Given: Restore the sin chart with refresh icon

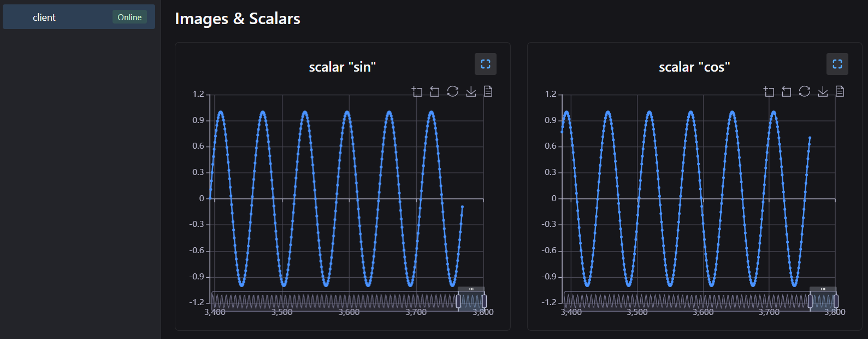Looking at the screenshot, I should [453, 91].
